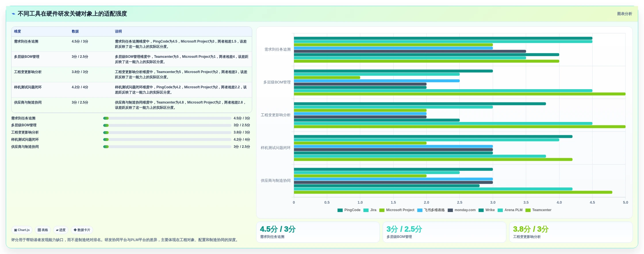Toggle the Arena PLM legend entry
Viewport: 644px width, 254px height.
point(510,210)
